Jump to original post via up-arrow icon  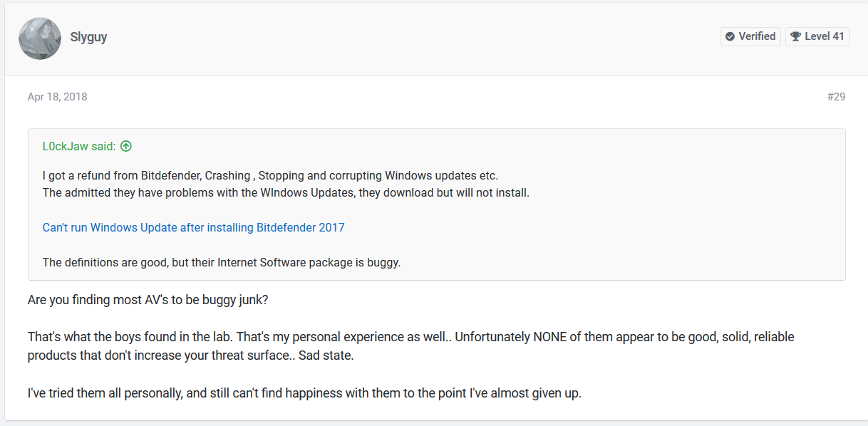coord(126,147)
